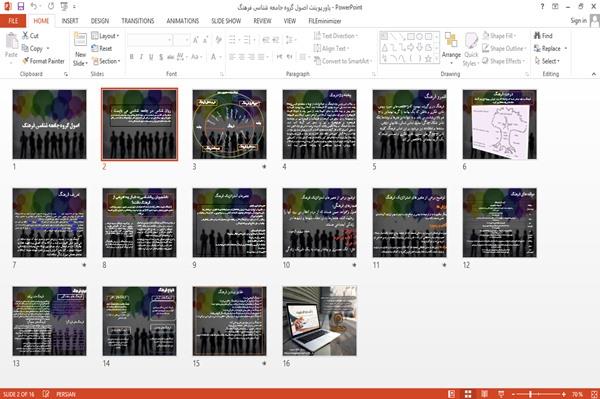600x399 pixels.
Task: Click Fit slide to window icon
Action: (x=594, y=394)
